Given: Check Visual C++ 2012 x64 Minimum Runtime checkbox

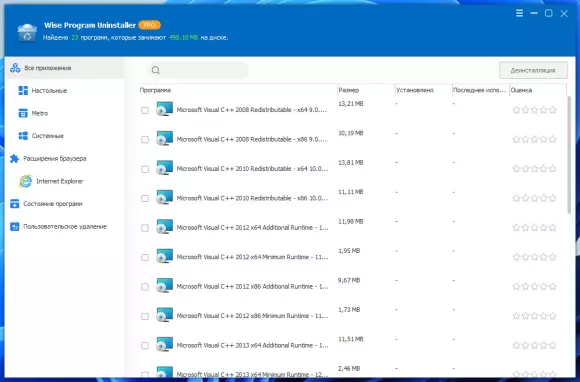Looking at the screenshot, I should (145, 257).
